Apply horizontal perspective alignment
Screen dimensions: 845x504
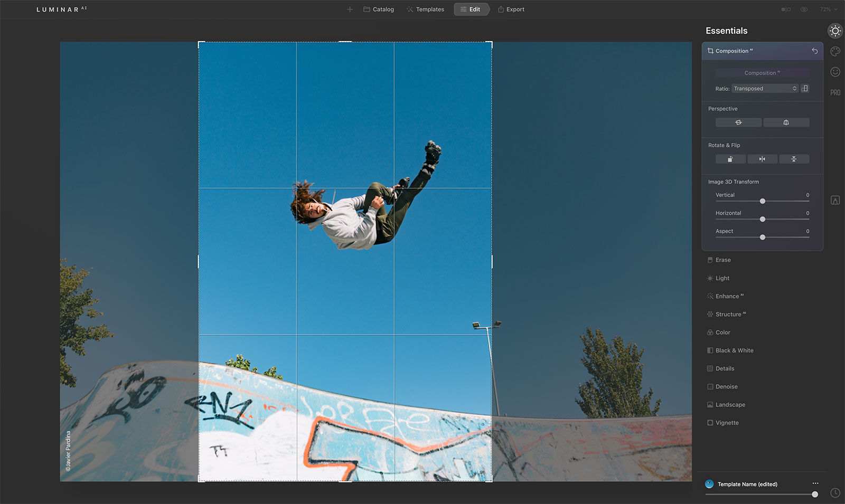738,122
